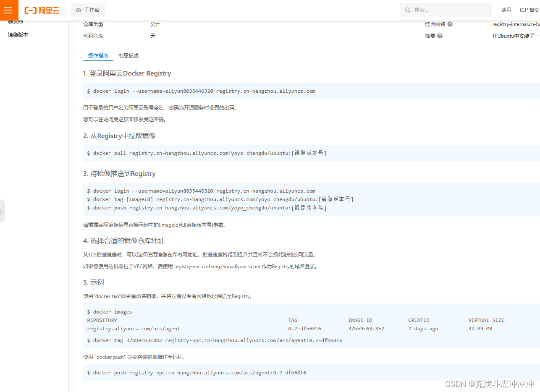540x392 pixels.
Task: Click the heading 3. 将镜像推送到Registry
Action: (x=119, y=174)
